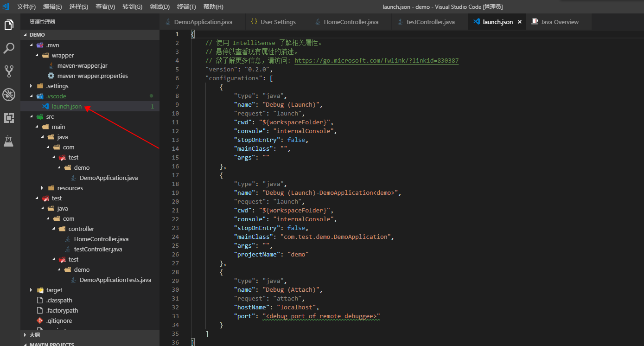This screenshot has height=346, width=644.
Task: Open the Debug view icon
Action: 9,95
